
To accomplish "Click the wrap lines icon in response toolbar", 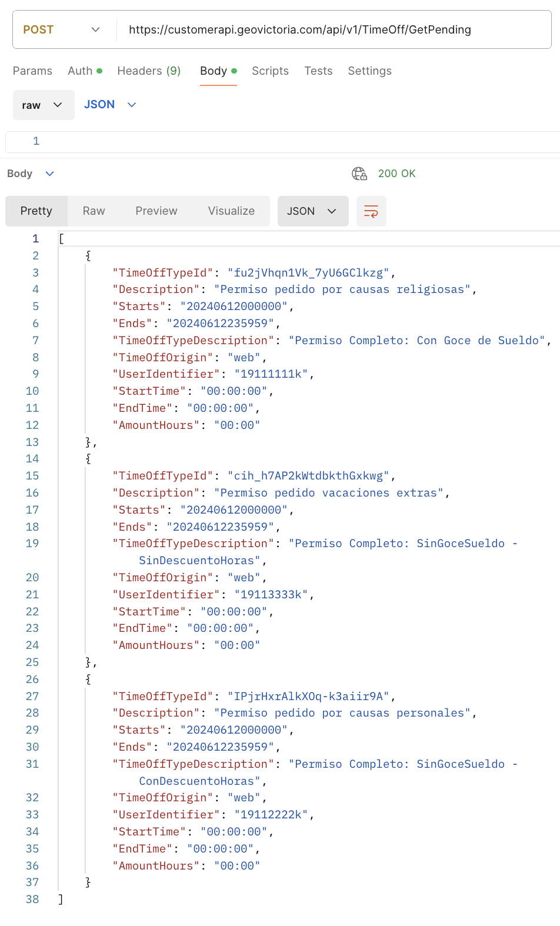I will click(x=371, y=211).
